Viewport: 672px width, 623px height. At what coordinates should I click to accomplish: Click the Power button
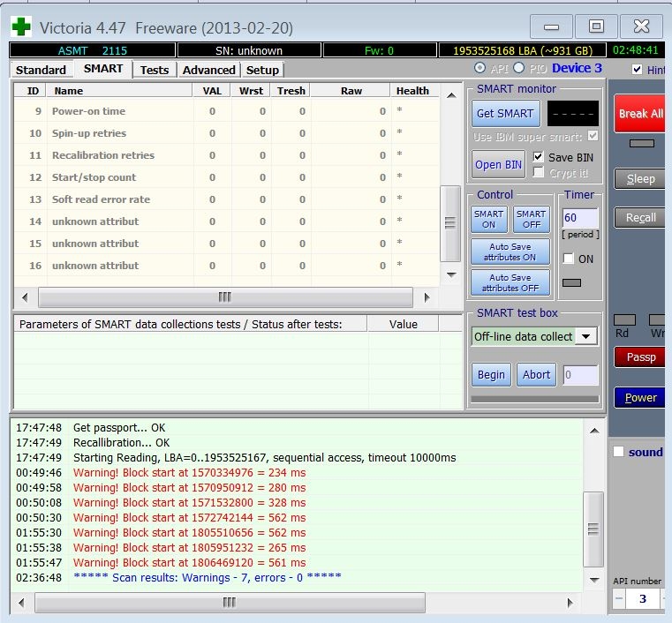pos(640,398)
